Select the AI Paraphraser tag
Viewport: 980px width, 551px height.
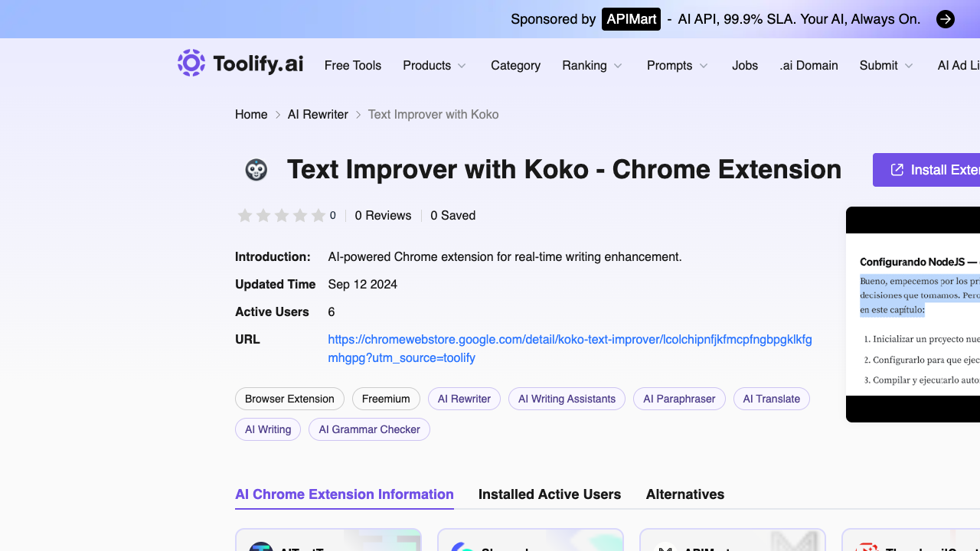point(680,399)
